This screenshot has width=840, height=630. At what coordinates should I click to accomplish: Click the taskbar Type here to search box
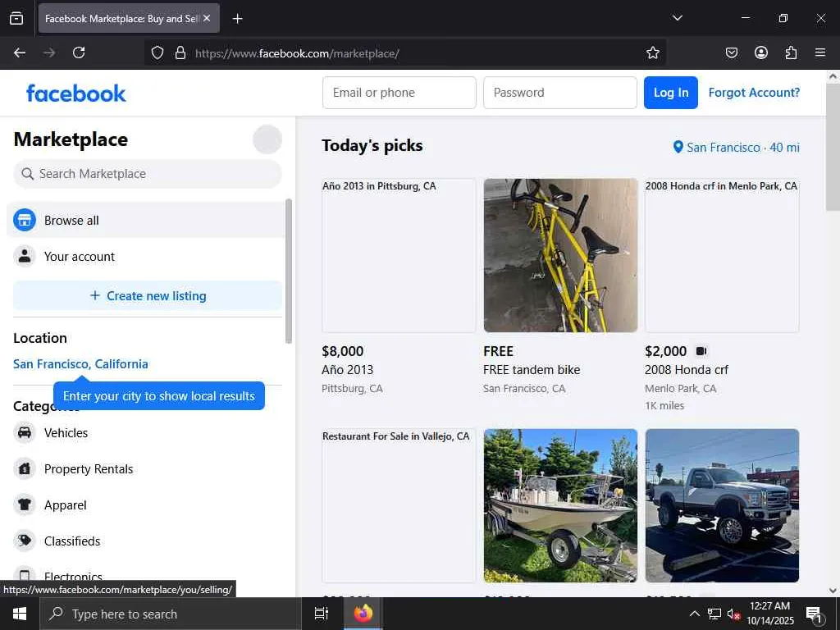coord(171,614)
